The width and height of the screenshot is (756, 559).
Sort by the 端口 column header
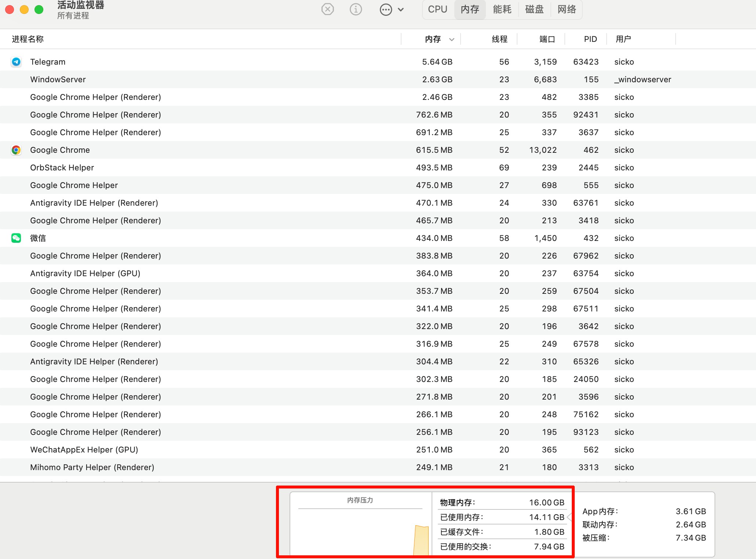(x=547, y=39)
